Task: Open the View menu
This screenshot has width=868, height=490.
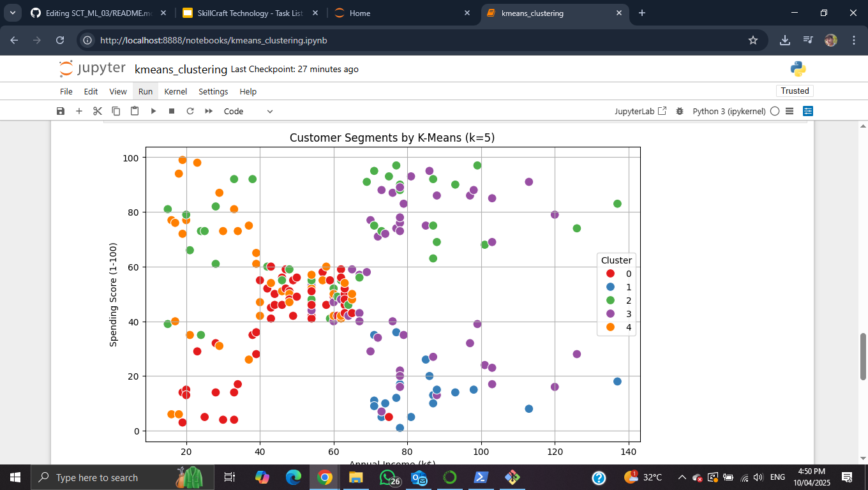Action: click(118, 91)
